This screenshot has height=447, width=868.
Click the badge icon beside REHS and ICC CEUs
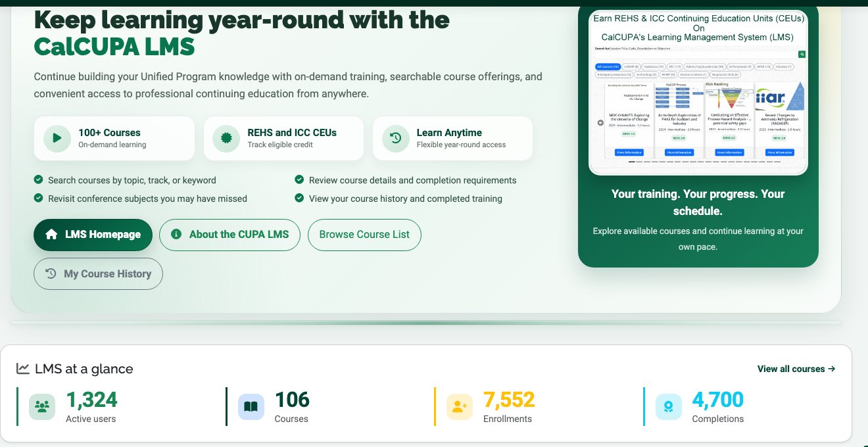(x=226, y=138)
